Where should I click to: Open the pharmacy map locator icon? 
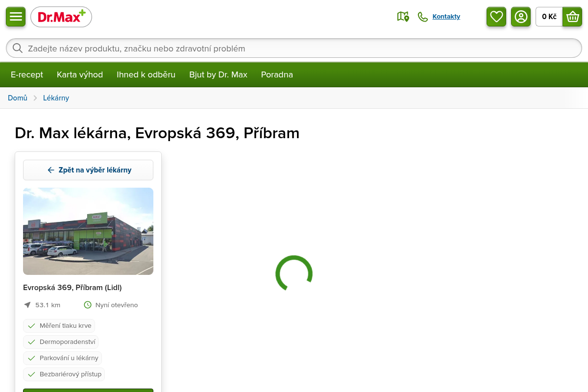[403, 17]
